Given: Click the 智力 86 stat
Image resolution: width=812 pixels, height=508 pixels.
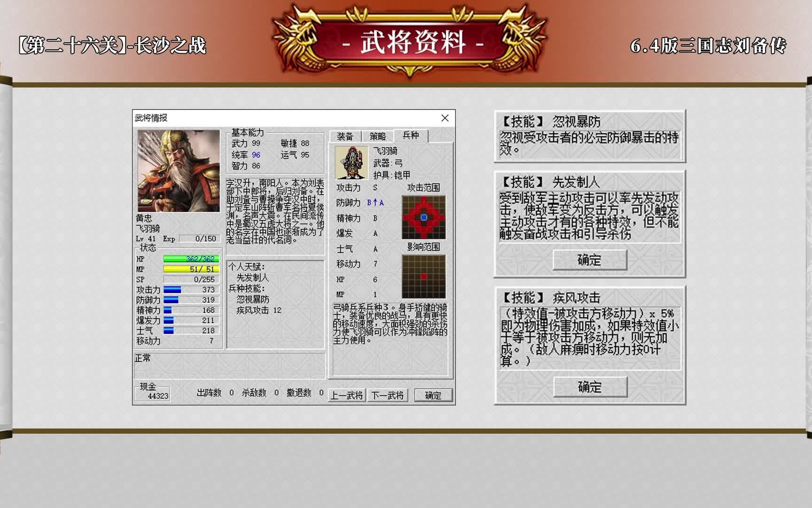Looking at the screenshot, I should [246, 166].
